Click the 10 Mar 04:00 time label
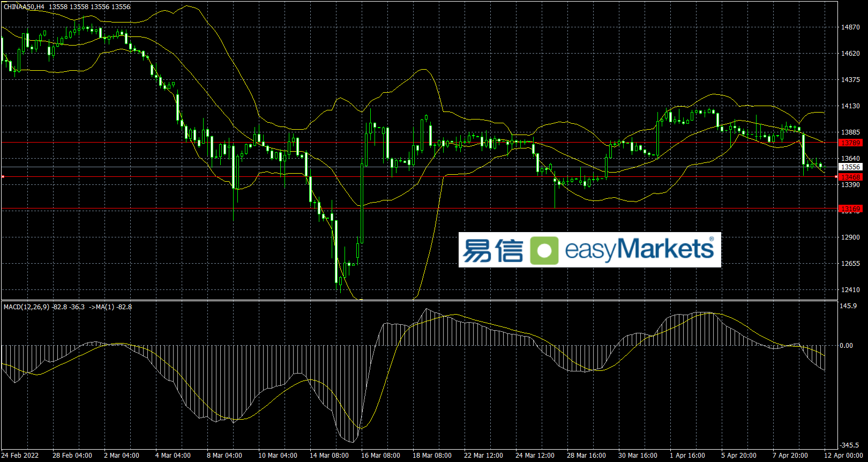 point(278,456)
